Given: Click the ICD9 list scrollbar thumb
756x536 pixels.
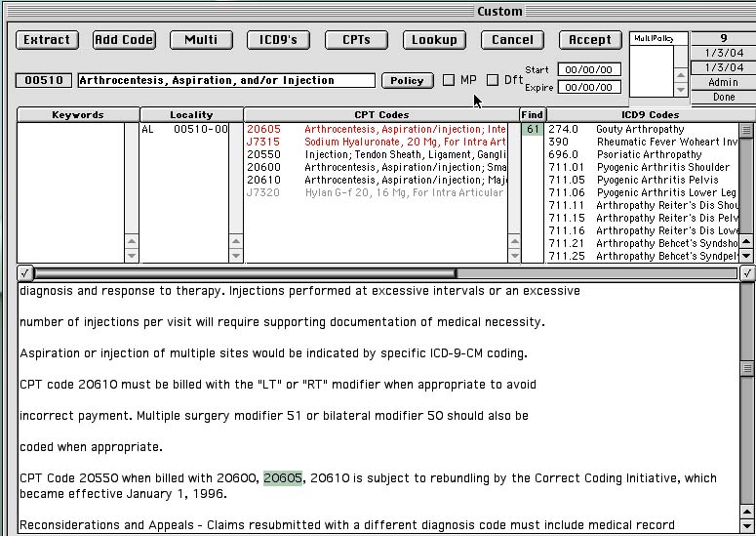Looking at the screenshot, I should point(746,130).
